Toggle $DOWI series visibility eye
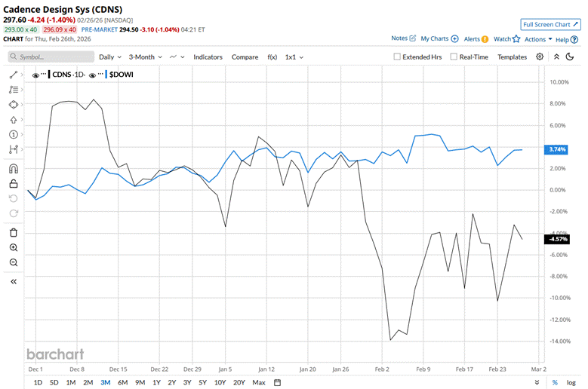The height and width of the screenshot is (389, 588). 92,75
